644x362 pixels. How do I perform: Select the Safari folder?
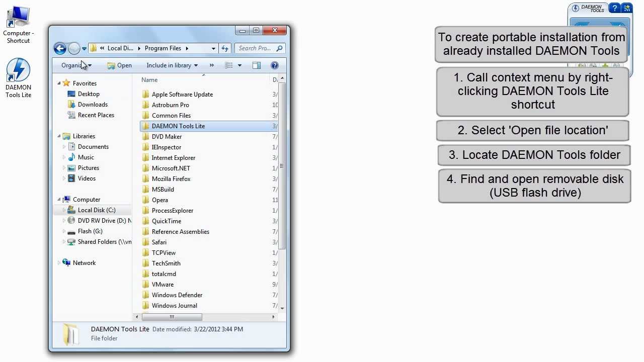point(159,242)
